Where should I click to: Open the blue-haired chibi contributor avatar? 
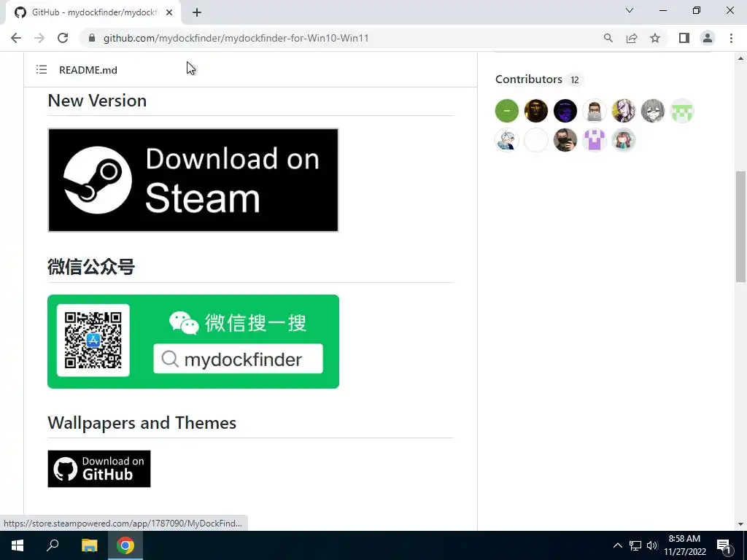tap(507, 140)
